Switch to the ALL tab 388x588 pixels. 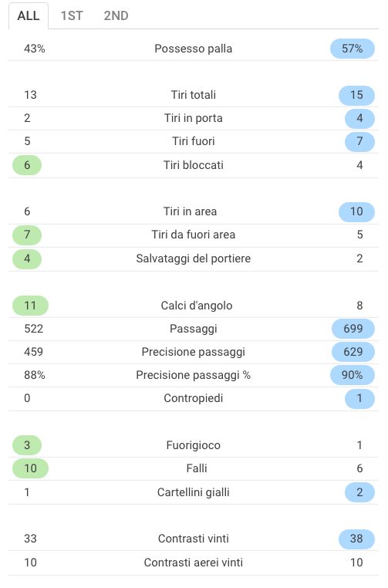click(x=29, y=15)
